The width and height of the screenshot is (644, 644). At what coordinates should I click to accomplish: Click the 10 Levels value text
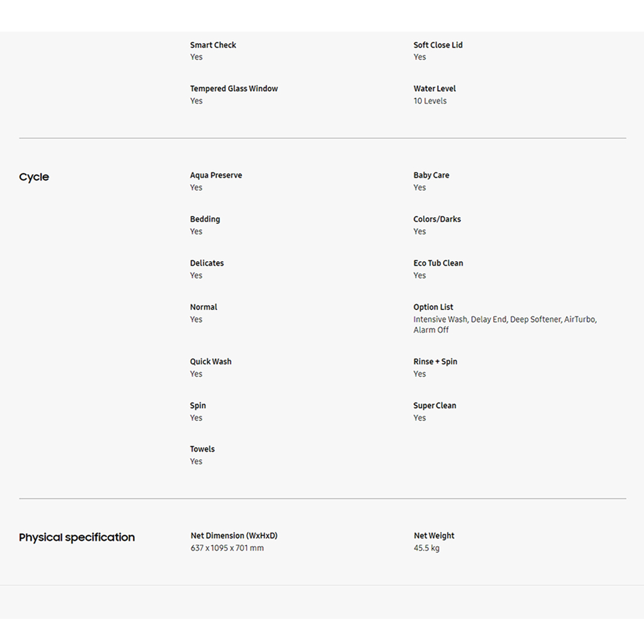[x=430, y=101]
